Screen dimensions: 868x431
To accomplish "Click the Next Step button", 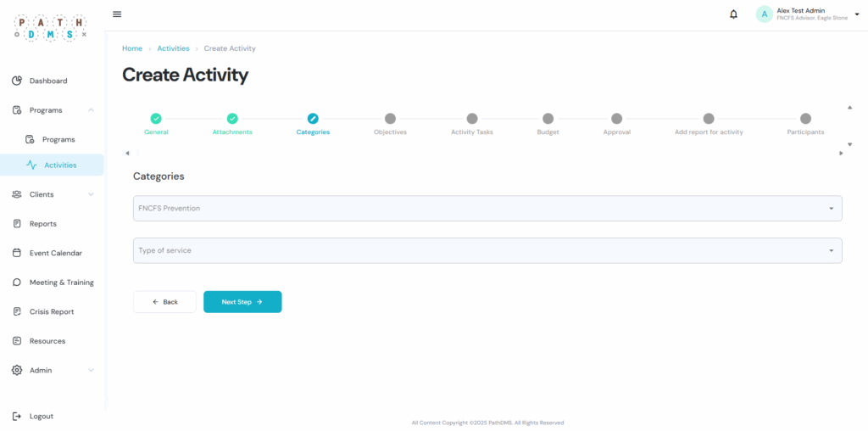I will pyautogui.click(x=242, y=302).
